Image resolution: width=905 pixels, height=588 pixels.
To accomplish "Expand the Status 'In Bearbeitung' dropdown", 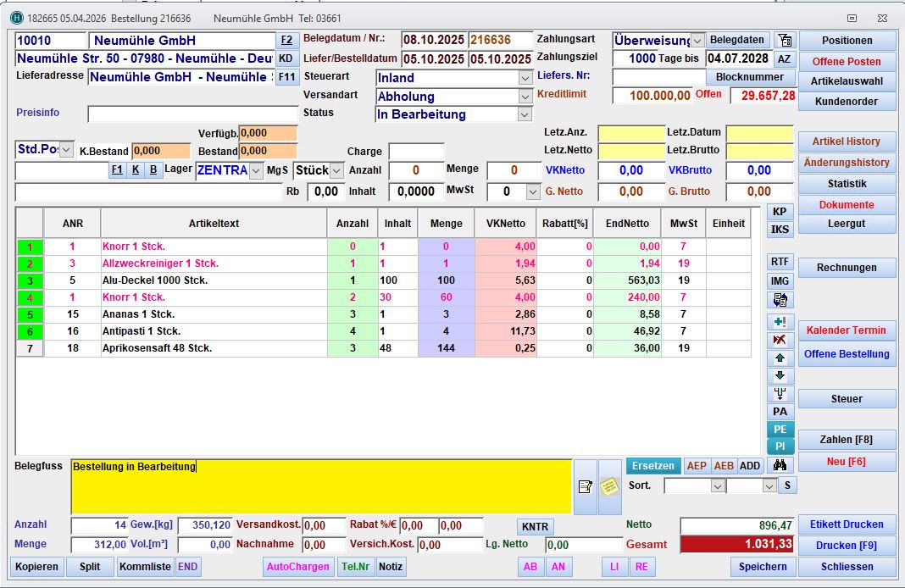I will (x=525, y=115).
